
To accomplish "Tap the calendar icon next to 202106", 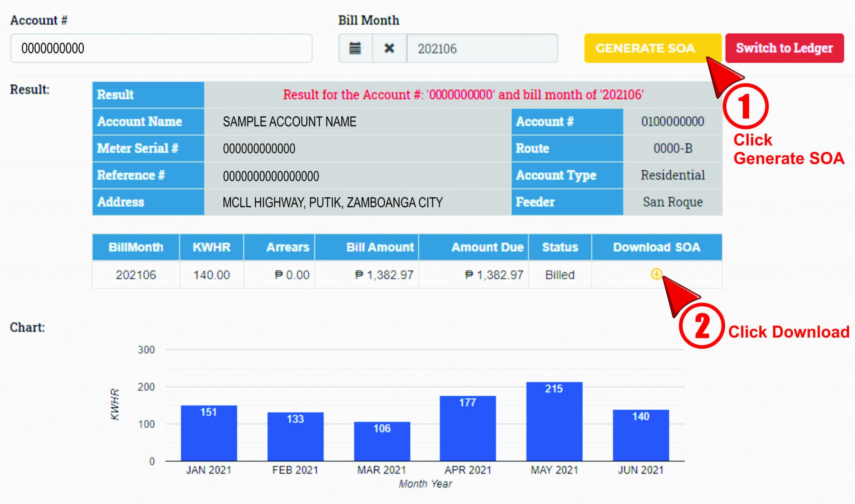I will click(355, 48).
